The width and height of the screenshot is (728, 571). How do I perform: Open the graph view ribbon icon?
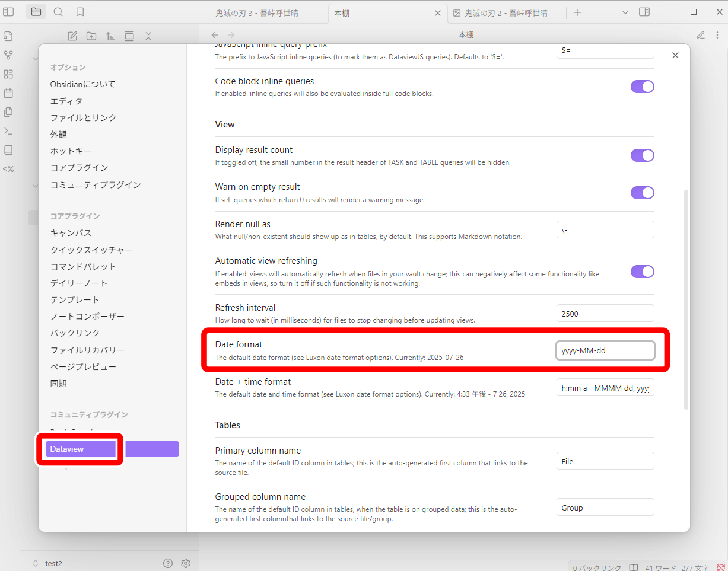tap(8, 55)
